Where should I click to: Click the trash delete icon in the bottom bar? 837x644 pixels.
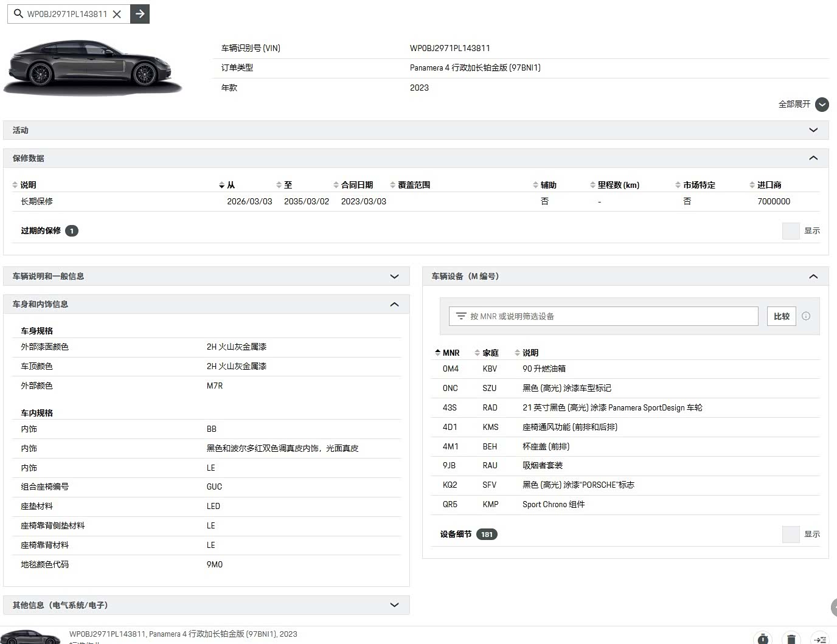click(x=791, y=638)
